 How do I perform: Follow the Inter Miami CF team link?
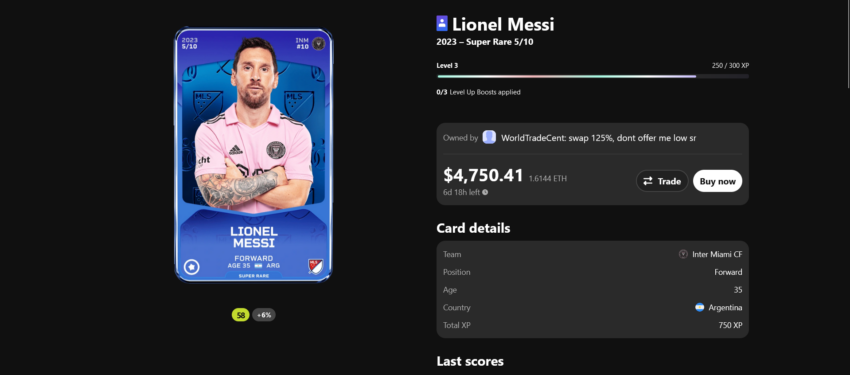pos(717,254)
